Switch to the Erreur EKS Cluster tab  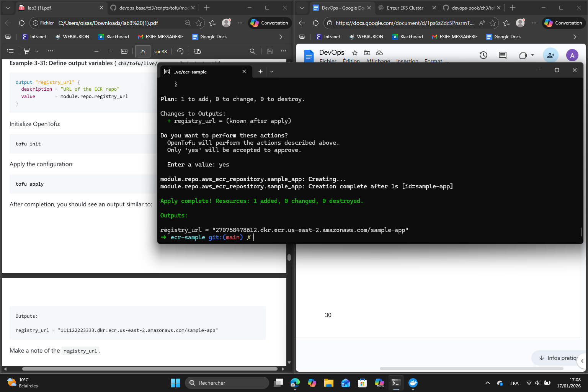point(405,8)
